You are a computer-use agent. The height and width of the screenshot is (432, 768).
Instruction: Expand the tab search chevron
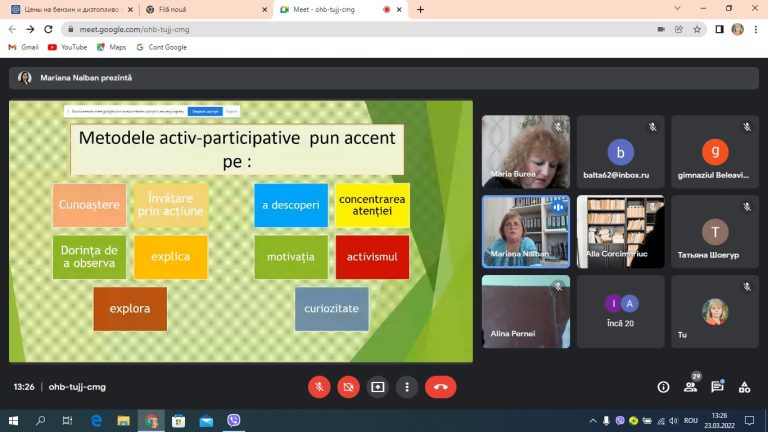(677, 9)
